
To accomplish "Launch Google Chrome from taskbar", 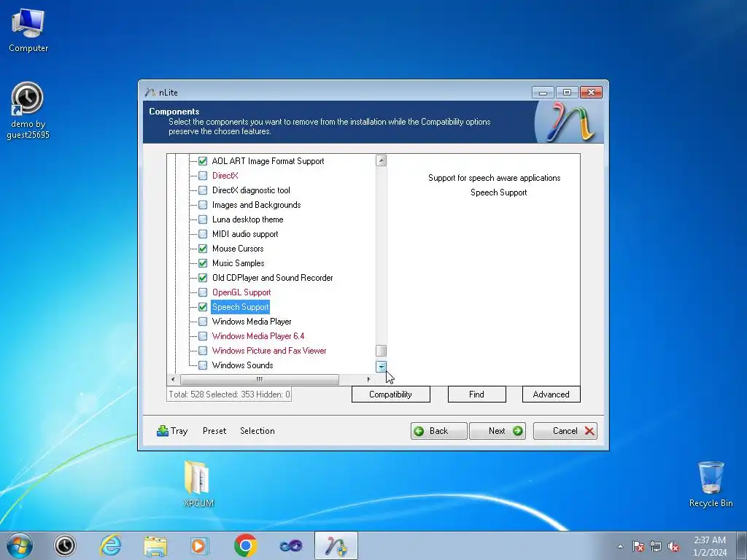I will point(245,545).
